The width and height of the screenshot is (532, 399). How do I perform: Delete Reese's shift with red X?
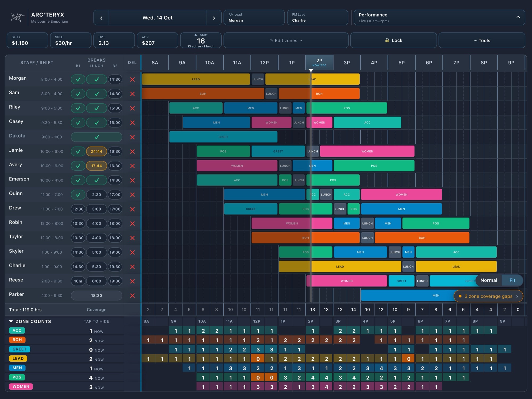click(132, 281)
